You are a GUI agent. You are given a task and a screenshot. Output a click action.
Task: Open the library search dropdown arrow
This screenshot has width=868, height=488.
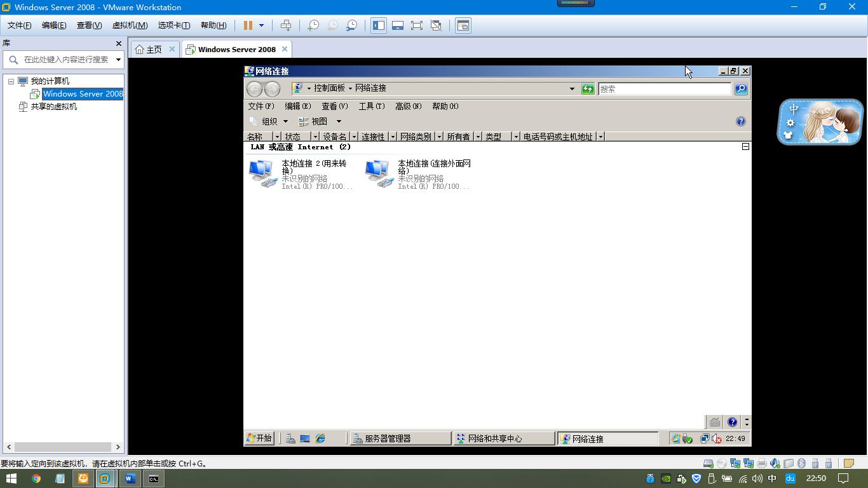118,60
